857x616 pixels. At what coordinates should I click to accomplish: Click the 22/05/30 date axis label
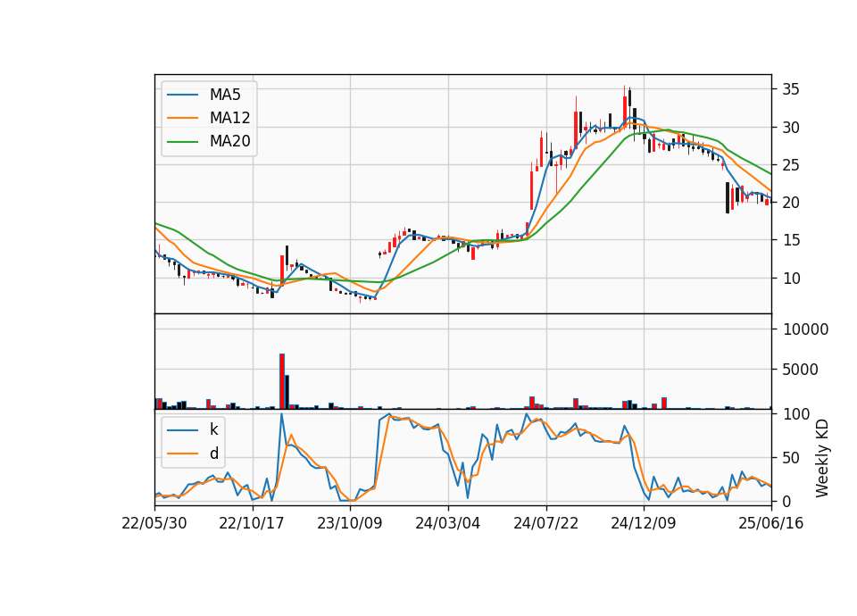pos(154,523)
